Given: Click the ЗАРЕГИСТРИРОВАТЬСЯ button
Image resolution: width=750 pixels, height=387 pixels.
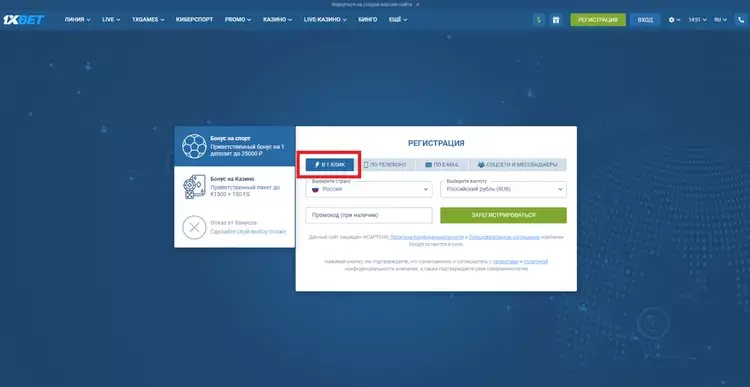Looking at the screenshot, I should click(x=503, y=215).
